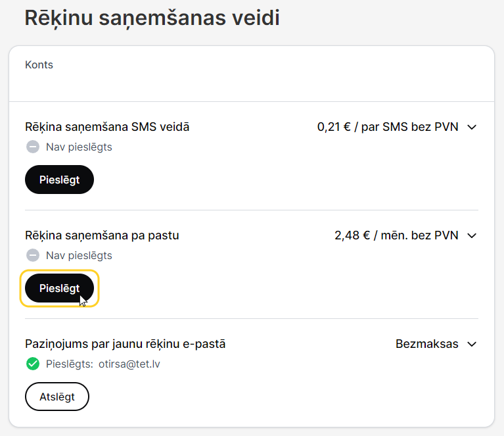504x436 pixels.
Task: Expand the Bezmaksas e-mail notification chevron
Action: pyautogui.click(x=472, y=344)
